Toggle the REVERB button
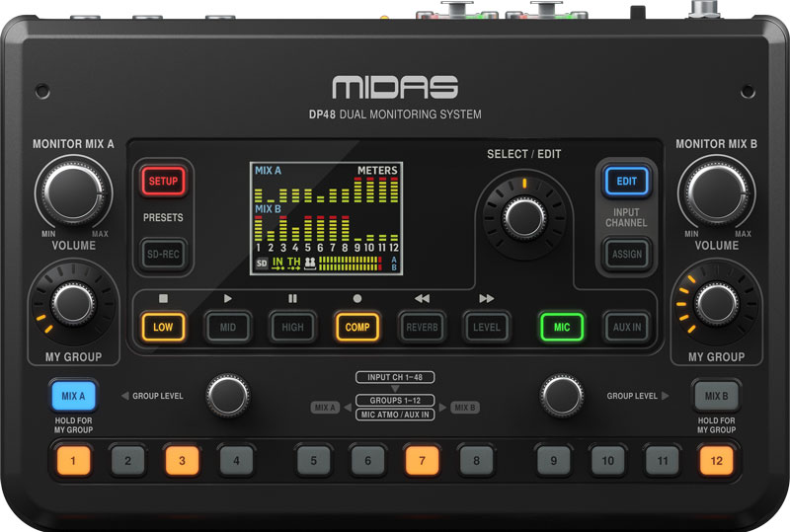Screen dimensions: 790x532 click(x=423, y=327)
